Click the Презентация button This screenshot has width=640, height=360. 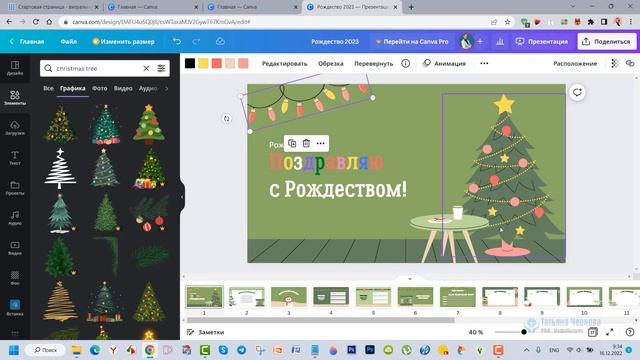(x=542, y=42)
